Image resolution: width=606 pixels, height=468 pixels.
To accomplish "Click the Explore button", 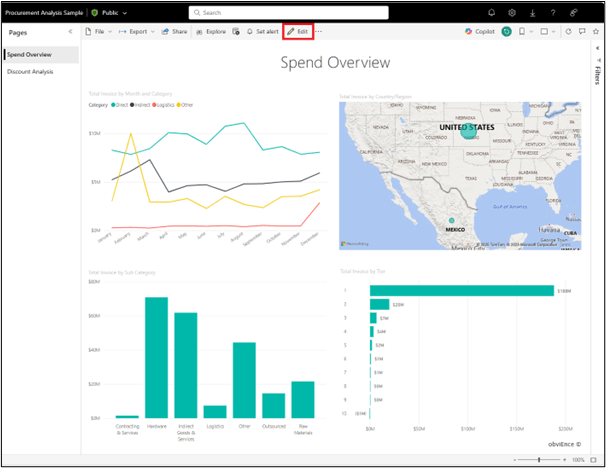I will (x=211, y=32).
